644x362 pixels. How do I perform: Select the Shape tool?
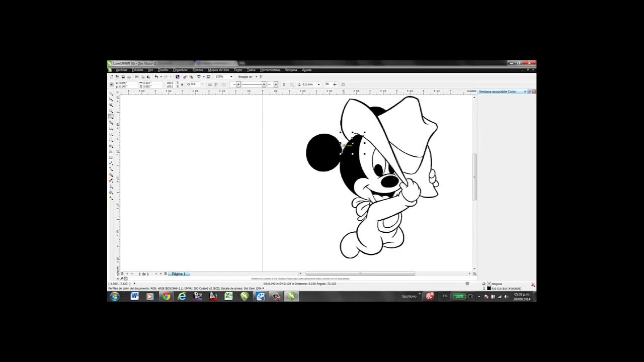[x=111, y=99]
